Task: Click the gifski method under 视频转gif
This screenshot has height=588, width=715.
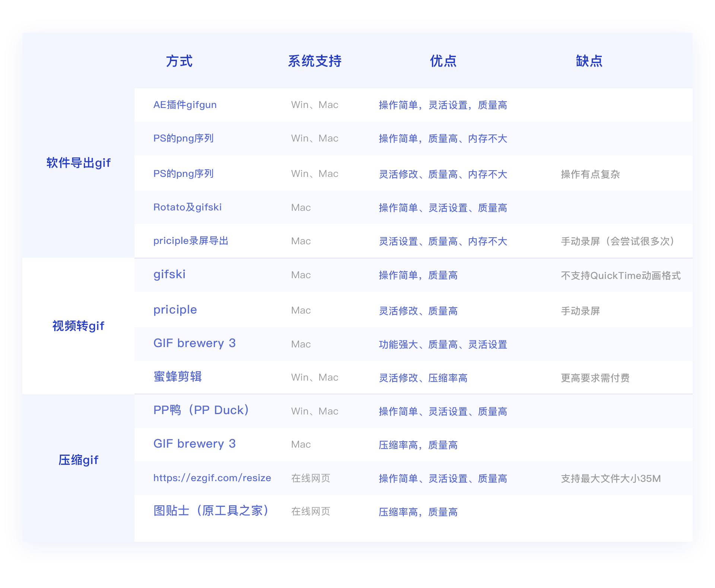Action: click(x=169, y=274)
